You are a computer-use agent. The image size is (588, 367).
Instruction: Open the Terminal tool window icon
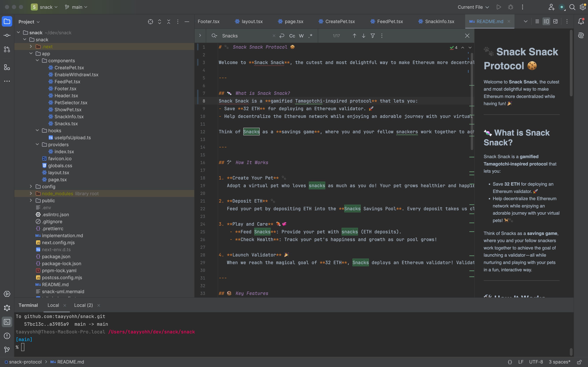[7, 322]
